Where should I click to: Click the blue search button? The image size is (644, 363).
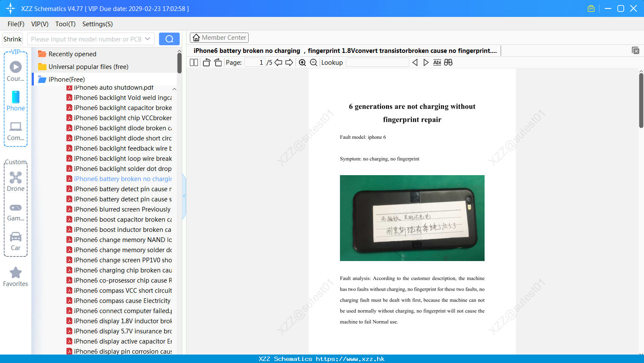[169, 39]
